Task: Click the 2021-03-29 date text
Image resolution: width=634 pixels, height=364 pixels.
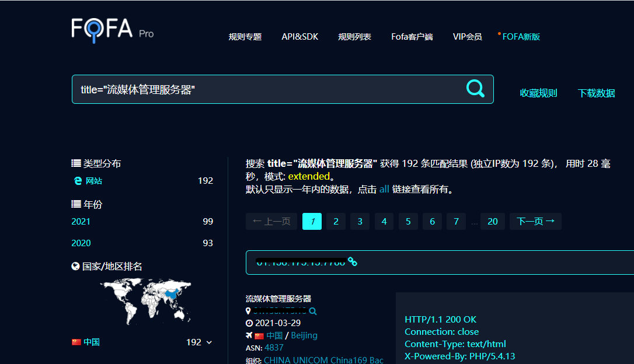Action: tap(278, 323)
